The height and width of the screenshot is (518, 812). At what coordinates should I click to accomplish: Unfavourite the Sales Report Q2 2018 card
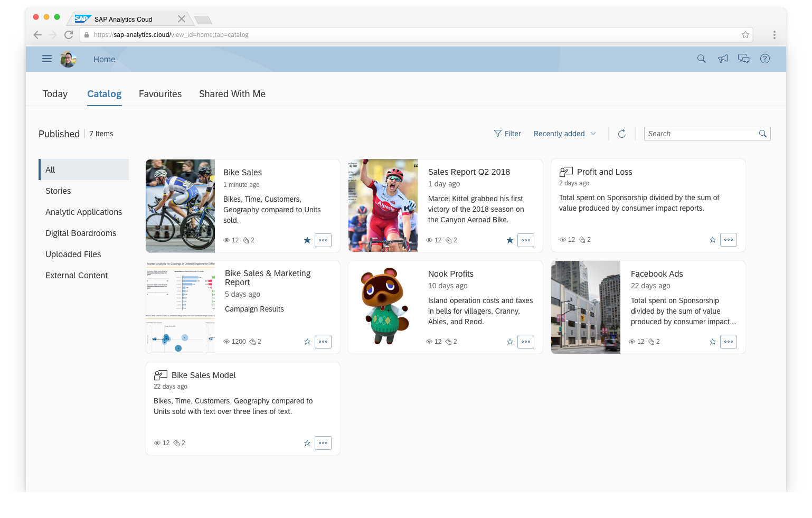[510, 240]
